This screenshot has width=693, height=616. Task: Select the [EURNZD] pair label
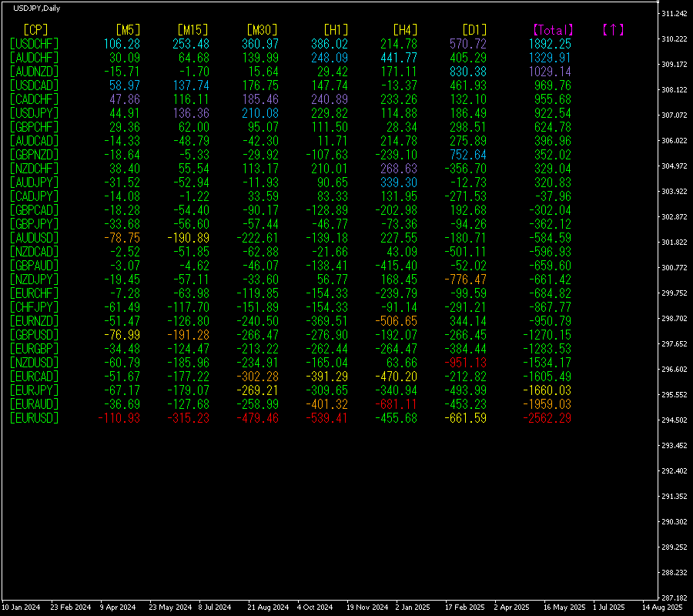coord(34,321)
